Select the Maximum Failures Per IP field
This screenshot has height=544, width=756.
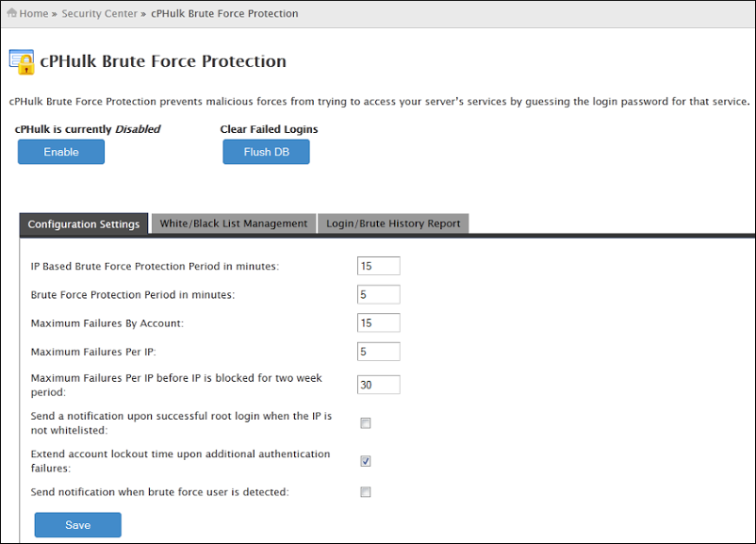pos(379,352)
